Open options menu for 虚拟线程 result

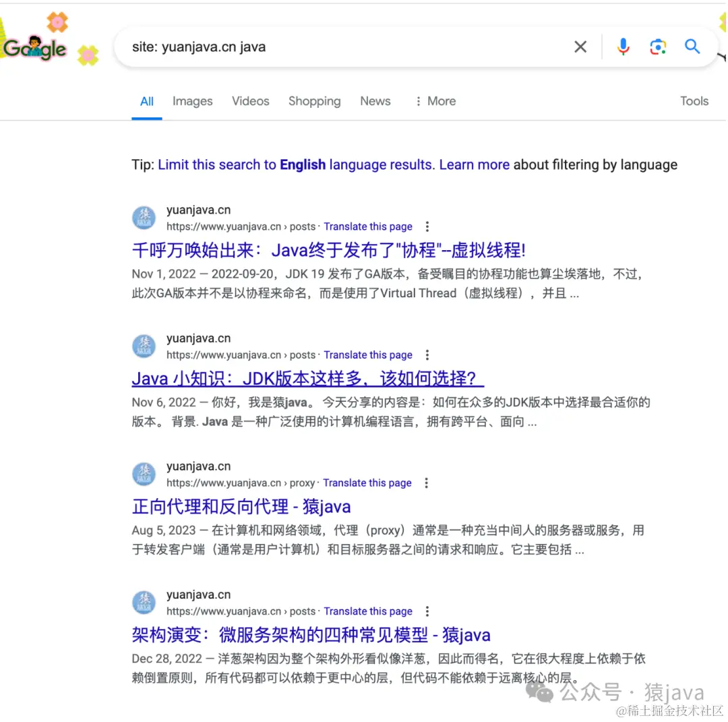427,227
